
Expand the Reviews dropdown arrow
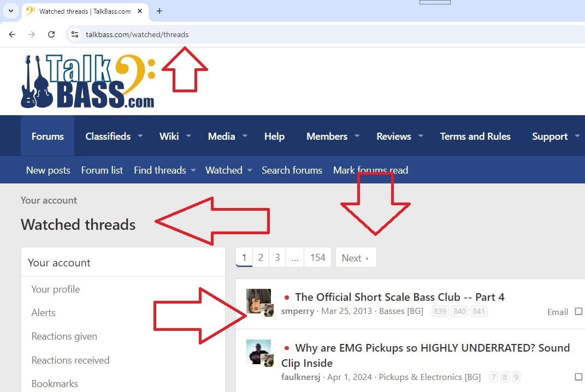[421, 136]
